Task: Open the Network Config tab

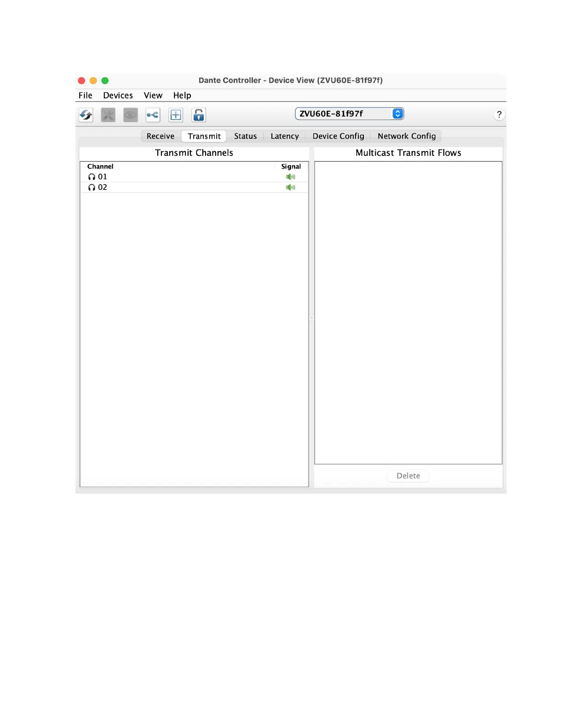Action: (407, 136)
